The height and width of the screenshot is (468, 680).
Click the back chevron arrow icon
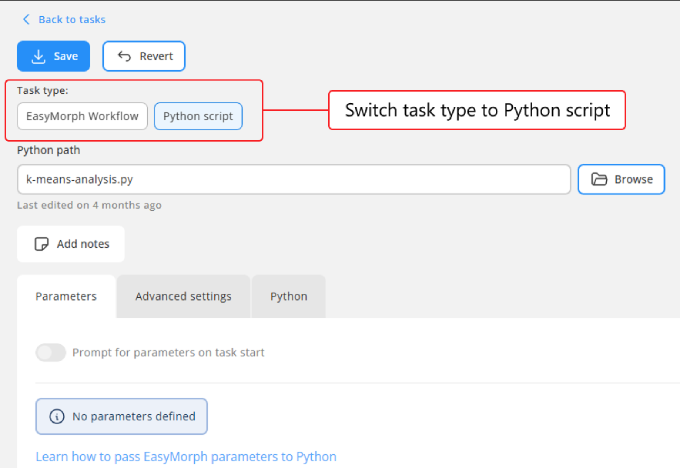tap(26, 20)
